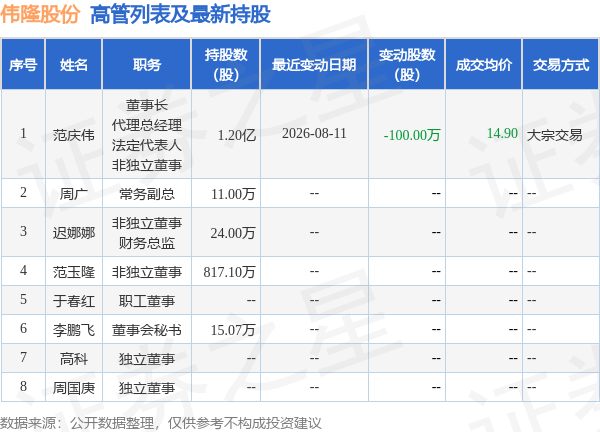The image size is (600, 432).
Task: Click the 高管列表及最新持股 heading
Action: click(180, 15)
